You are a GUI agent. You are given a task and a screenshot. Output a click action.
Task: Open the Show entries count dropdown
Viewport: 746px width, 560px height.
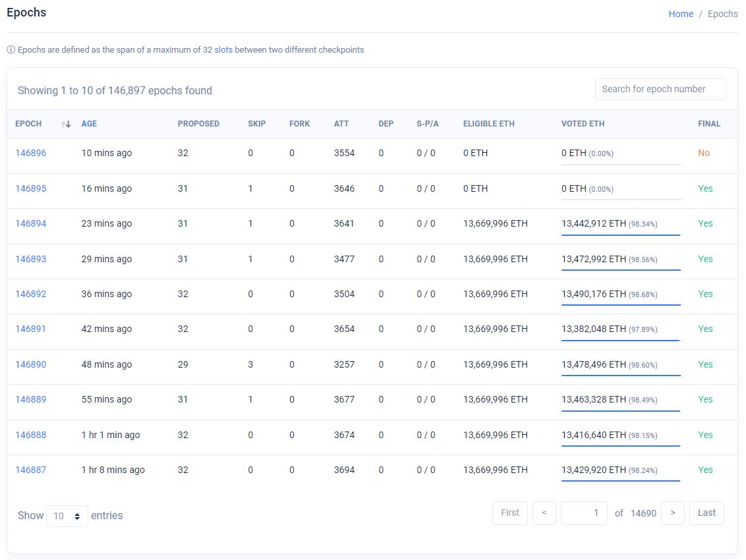pos(67,516)
